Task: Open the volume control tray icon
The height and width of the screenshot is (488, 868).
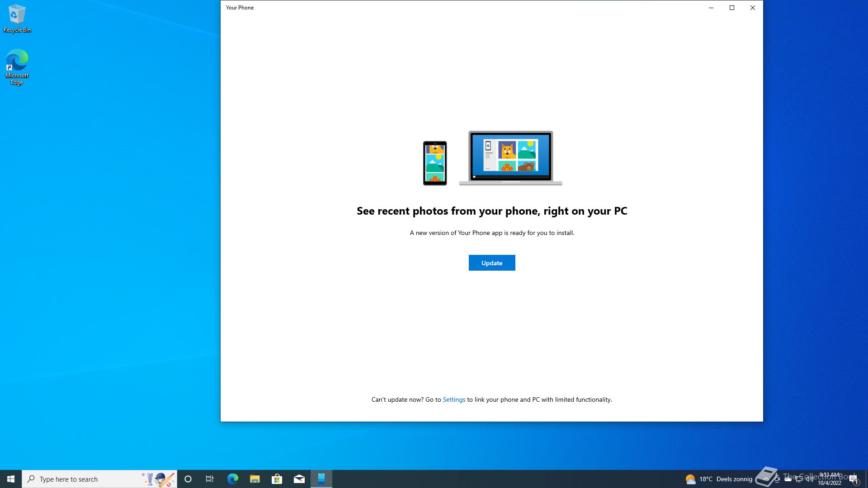Action: tap(810, 479)
